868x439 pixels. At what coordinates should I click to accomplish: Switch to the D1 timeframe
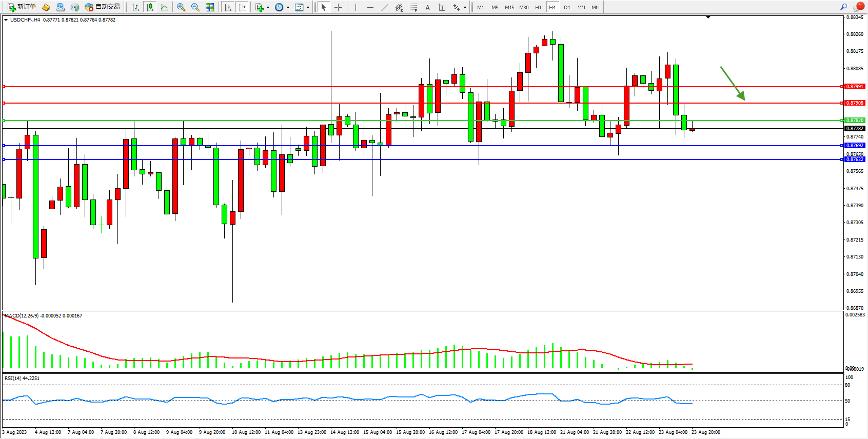pyautogui.click(x=567, y=7)
